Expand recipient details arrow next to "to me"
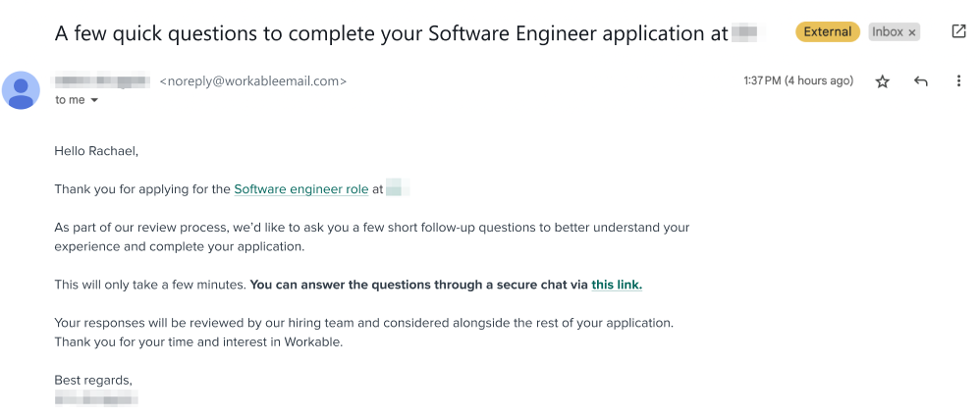 point(94,100)
